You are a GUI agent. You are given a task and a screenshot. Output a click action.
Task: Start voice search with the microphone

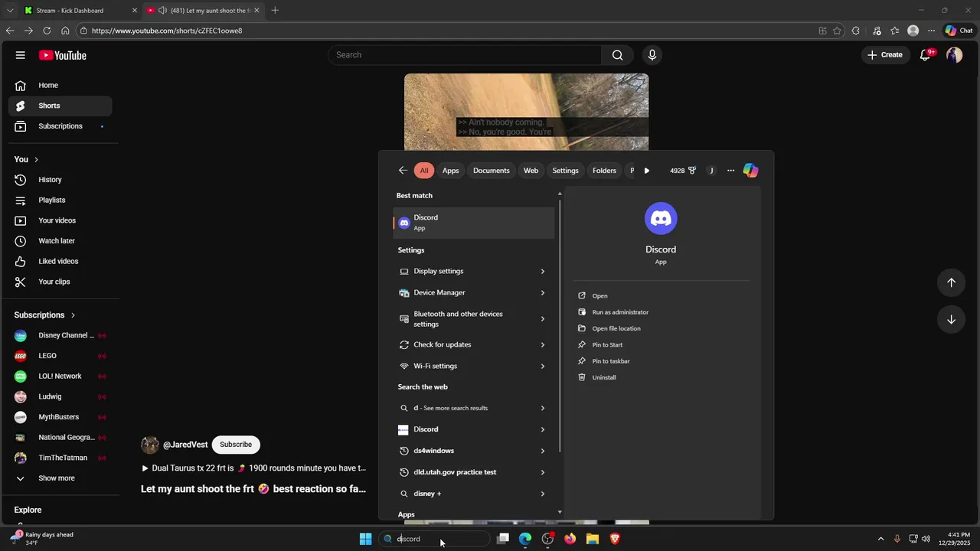tap(652, 55)
